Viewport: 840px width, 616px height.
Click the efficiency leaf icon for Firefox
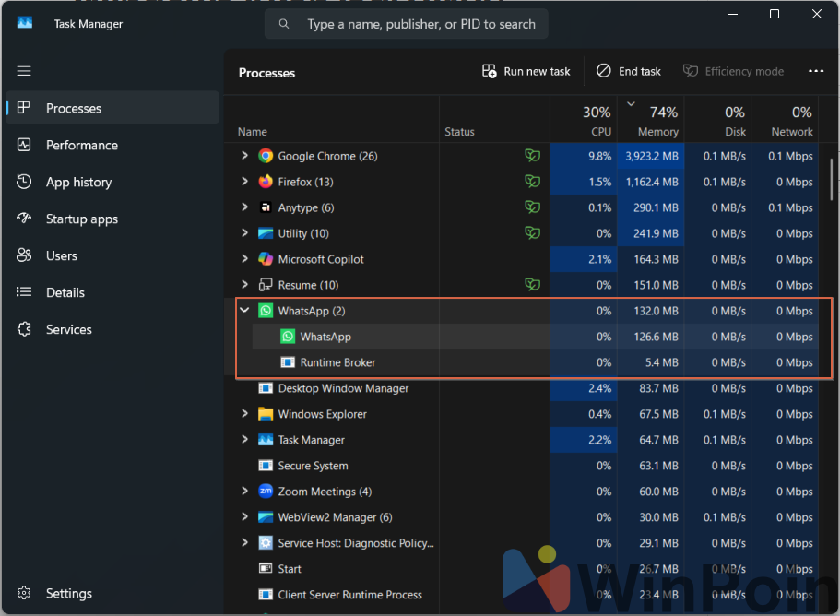[532, 181]
